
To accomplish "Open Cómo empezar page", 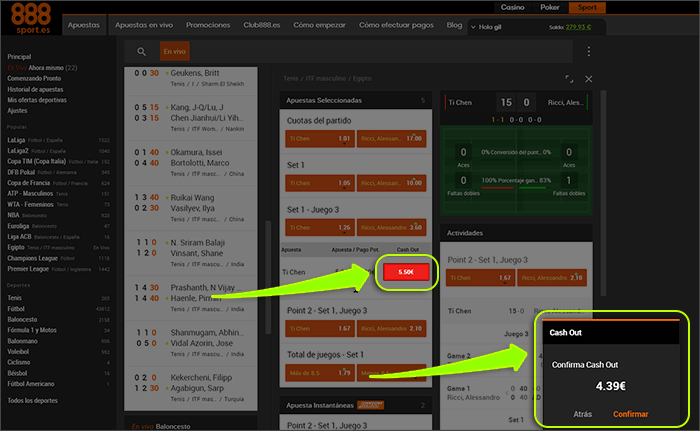I will coord(319,25).
